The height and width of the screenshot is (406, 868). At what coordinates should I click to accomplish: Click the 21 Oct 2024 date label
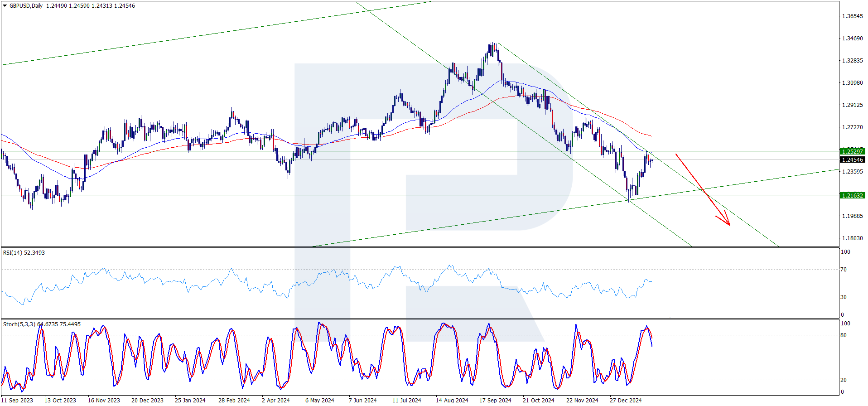(538, 401)
